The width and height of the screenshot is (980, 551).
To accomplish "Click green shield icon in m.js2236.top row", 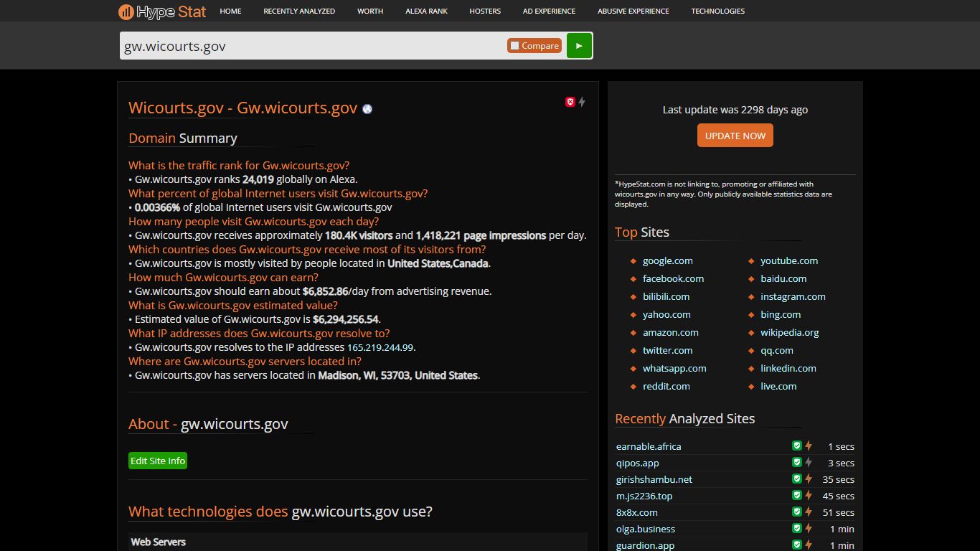I will click(x=796, y=495).
